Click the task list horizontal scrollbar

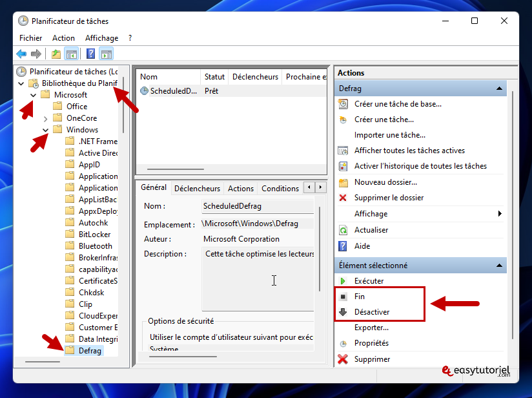176,169
